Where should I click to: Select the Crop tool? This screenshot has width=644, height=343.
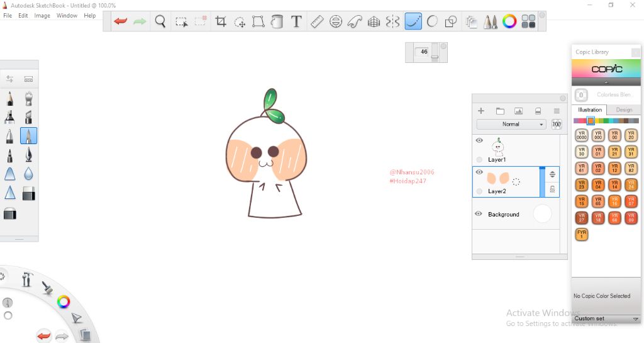click(221, 21)
